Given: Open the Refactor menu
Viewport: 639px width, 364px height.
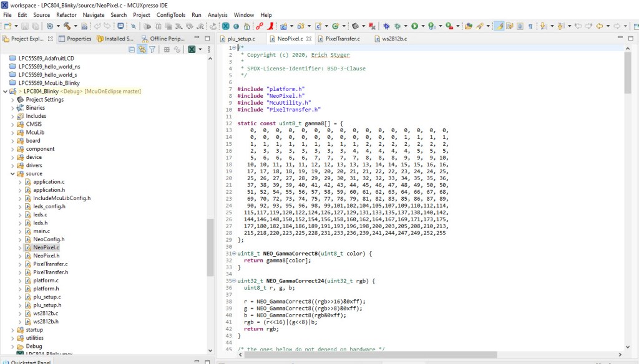Looking at the screenshot, I should click(x=66, y=15).
